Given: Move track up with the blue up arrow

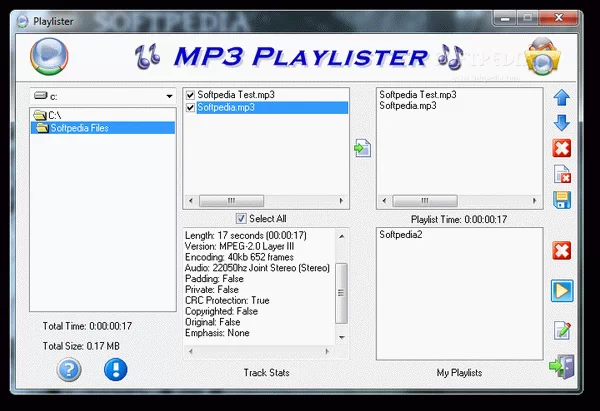Looking at the screenshot, I should click(x=562, y=97).
